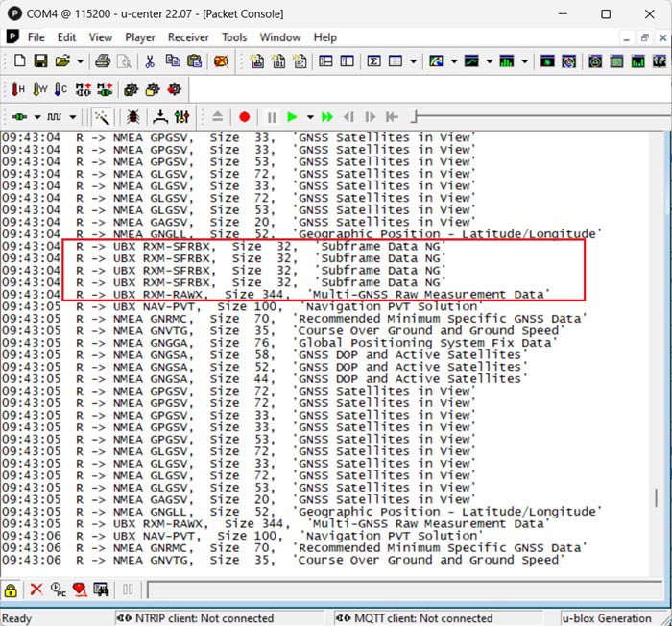The height and width of the screenshot is (626, 672).
Task: Click the red X clear icon
Action: (36, 590)
